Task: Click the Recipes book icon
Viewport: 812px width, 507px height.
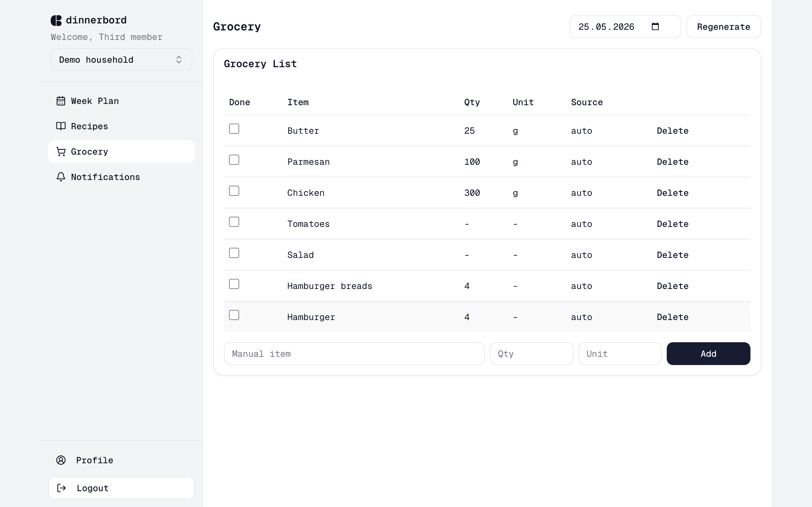Action: [61, 126]
